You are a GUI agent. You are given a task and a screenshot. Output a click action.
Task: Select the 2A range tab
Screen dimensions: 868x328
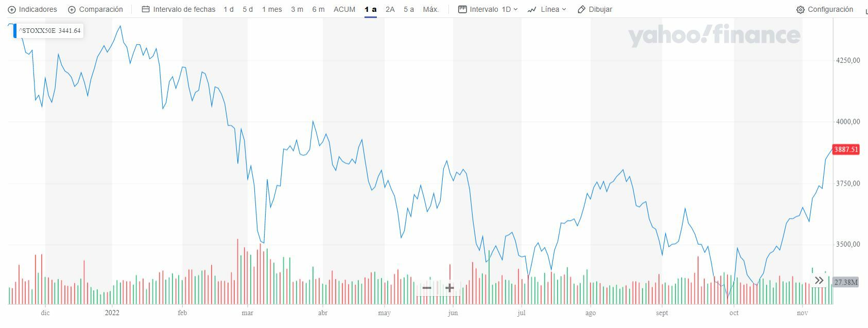[390, 9]
